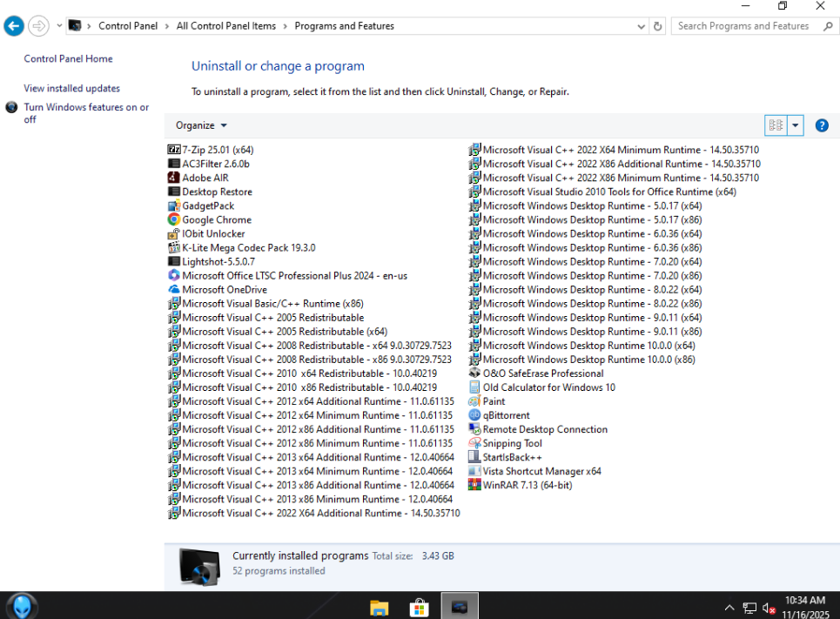The image size is (840, 619).
Task: Click the Google Chrome icon in list
Action: (x=173, y=219)
